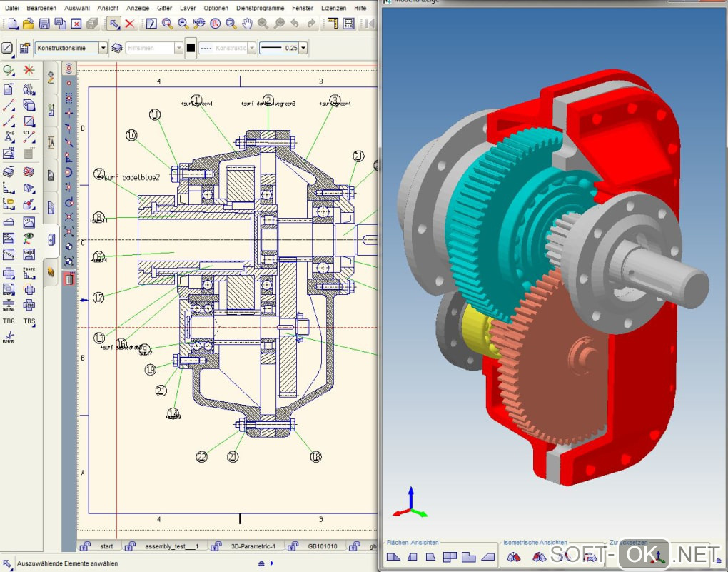The image size is (728, 572).
Task: Expand the 0.25 line width dropdown
Action: point(303,48)
